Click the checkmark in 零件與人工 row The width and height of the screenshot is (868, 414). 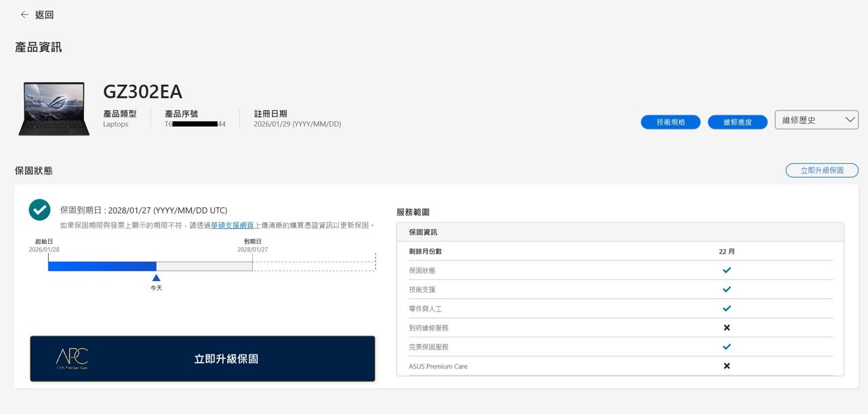point(726,308)
